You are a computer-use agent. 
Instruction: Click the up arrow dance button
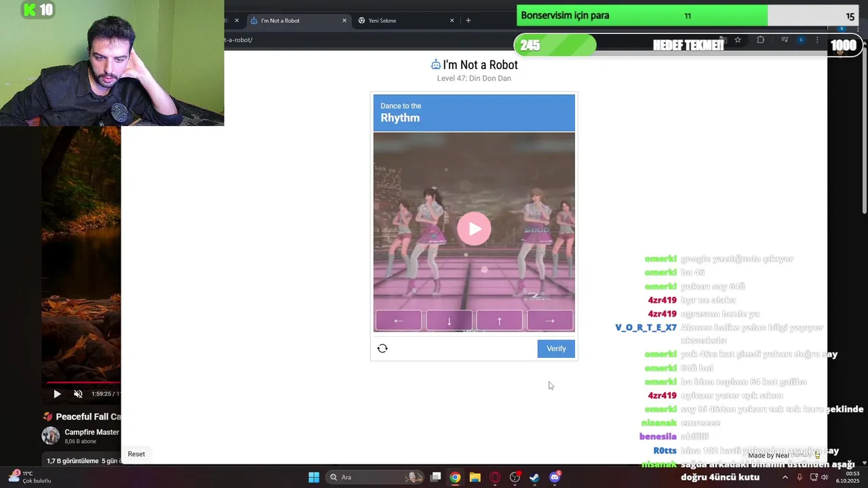point(499,321)
